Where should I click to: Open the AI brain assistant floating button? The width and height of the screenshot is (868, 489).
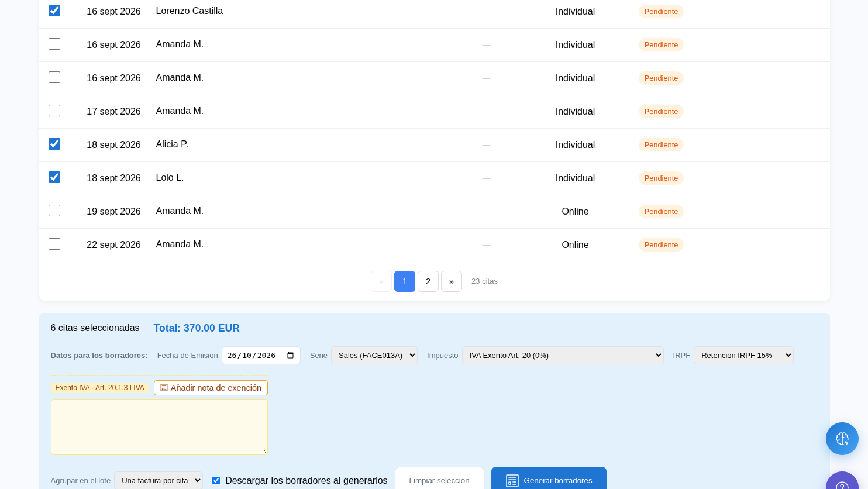tap(842, 439)
